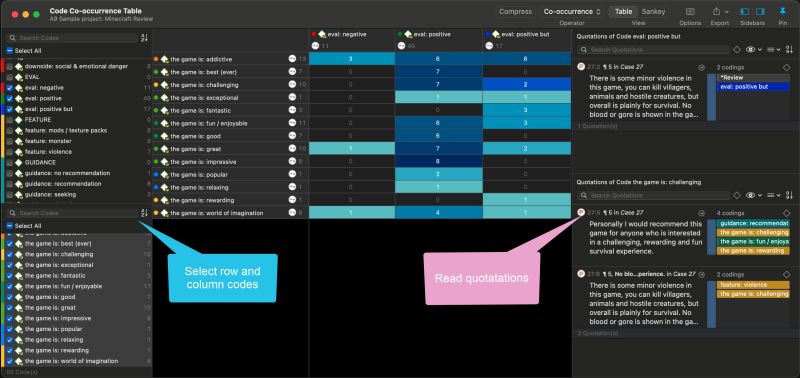800x378 pixels.
Task: Click the round action icon in quotation 27:2 header
Action: pos(702,67)
